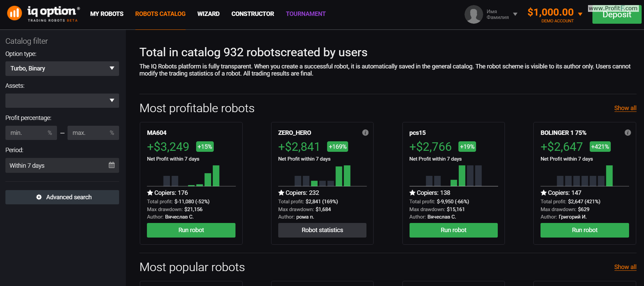Click MA604 robot title
Image resolution: width=644 pixels, height=286 pixels.
pyautogui.click(x=157, y=133)
